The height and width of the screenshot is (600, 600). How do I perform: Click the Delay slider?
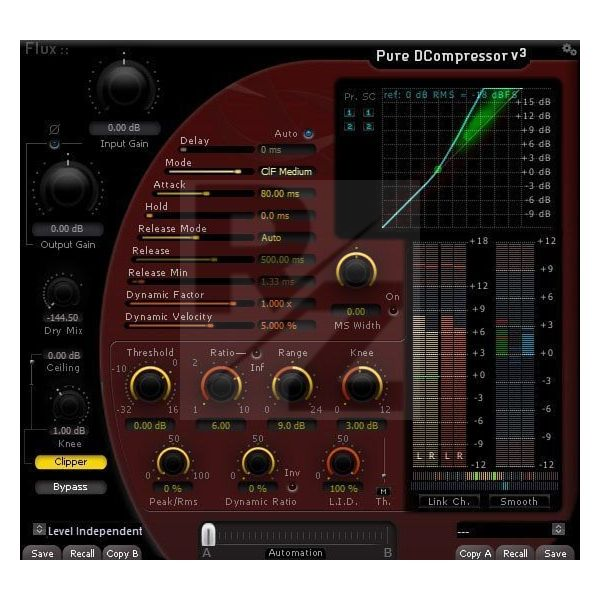click(x=216, y=150)
